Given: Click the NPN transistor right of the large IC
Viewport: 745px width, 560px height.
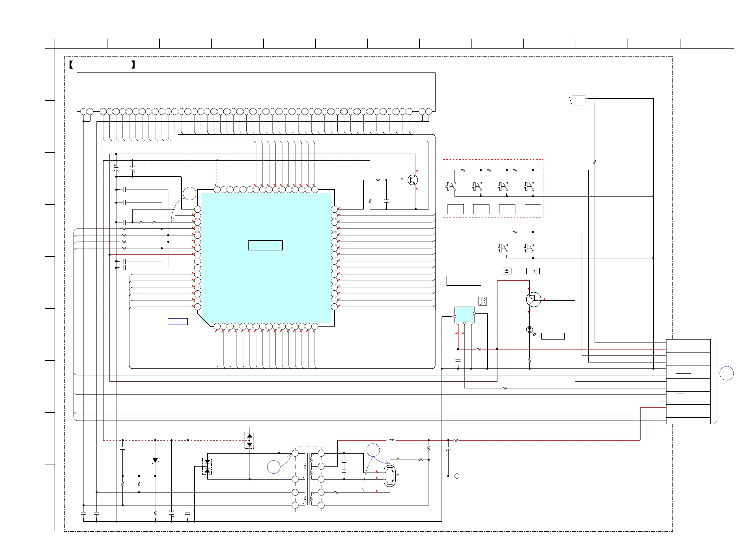Looking at the screenshot, I should click(x=413, y=180).
